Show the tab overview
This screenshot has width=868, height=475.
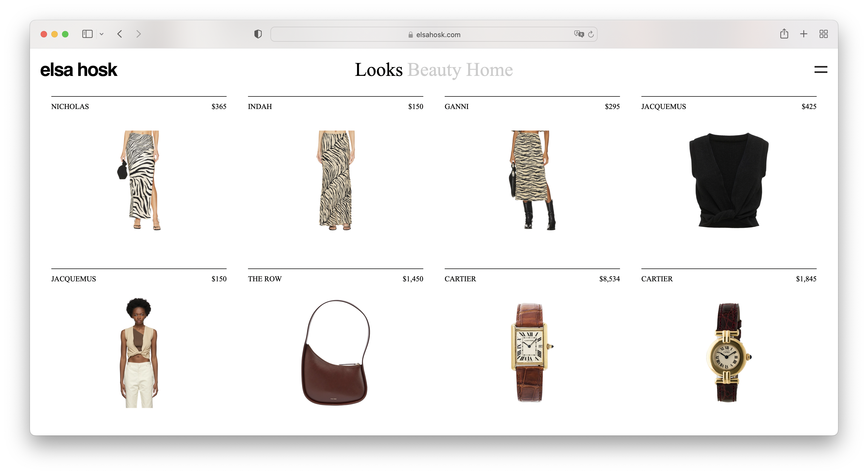(824, 34)
